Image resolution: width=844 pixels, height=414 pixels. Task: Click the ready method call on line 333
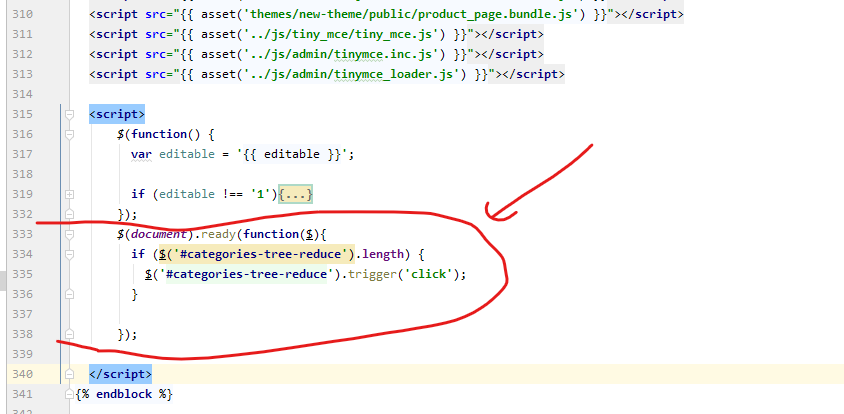[219, 234]
